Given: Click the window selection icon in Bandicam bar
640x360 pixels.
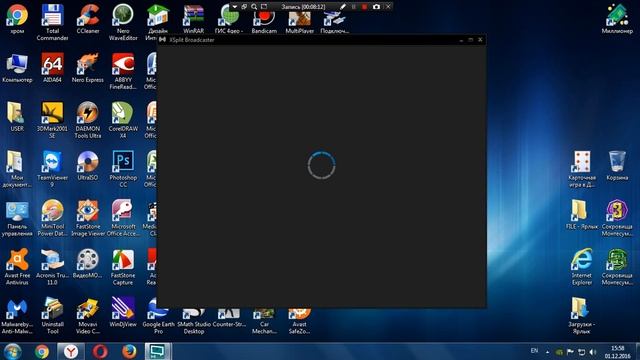Looking at the screenshot, I should pyautogui.click(x=244, y=7).
